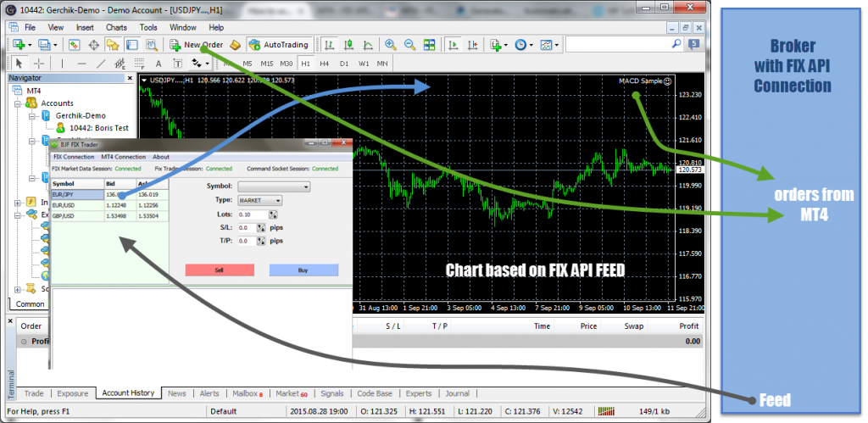Screen dimensions: 868x423
Task: Select the Crosshair tool
Action: [38, 64]
